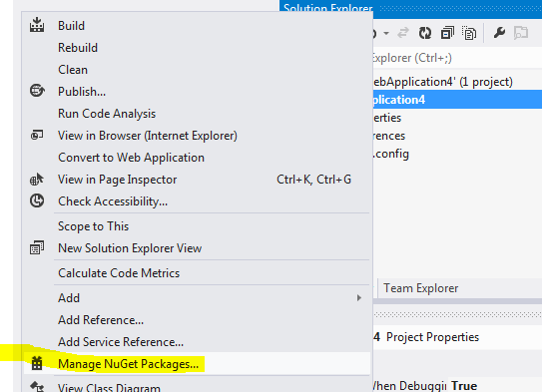The image size is (542, 392).
Task: Click the Solution Explorer title bar
Action: coord(410,8)
